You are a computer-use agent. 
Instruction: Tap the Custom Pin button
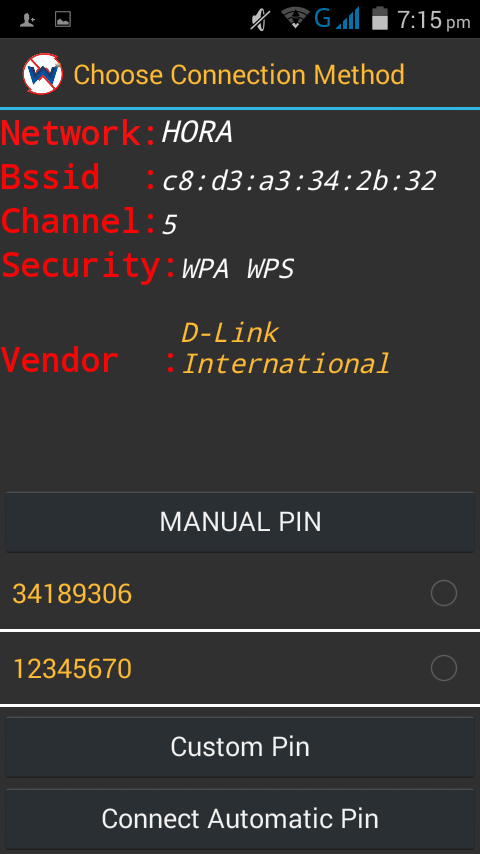pyautogui.click(x=240, y=747)
